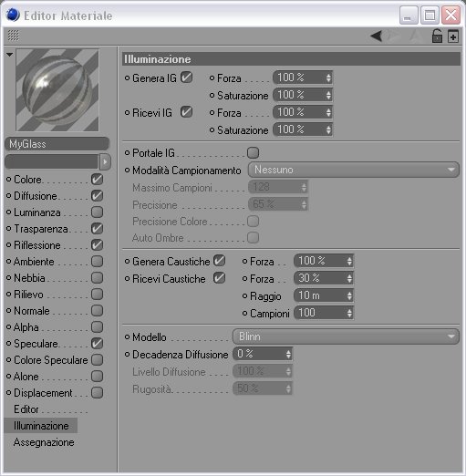Click the Genera Caustiche Forza 100 % field
Image resolution: width=466 pixels, height=476 pixels.
click(324, 261)
